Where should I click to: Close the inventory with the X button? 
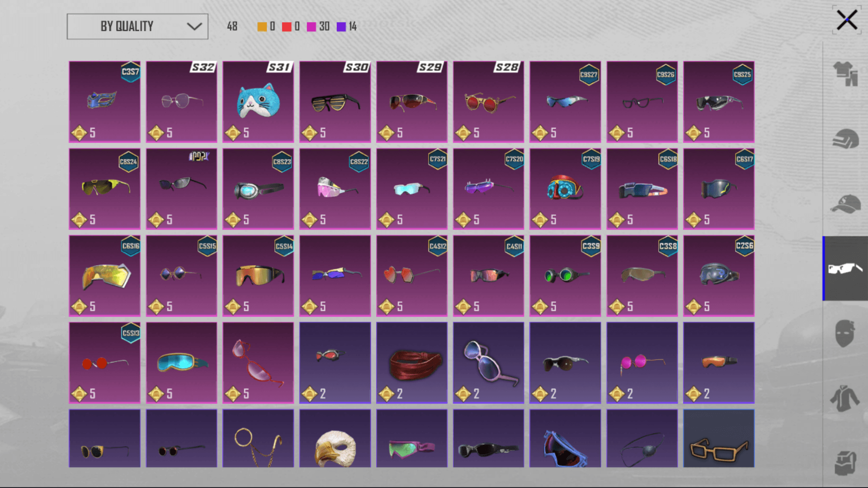[x=846, y=20]
